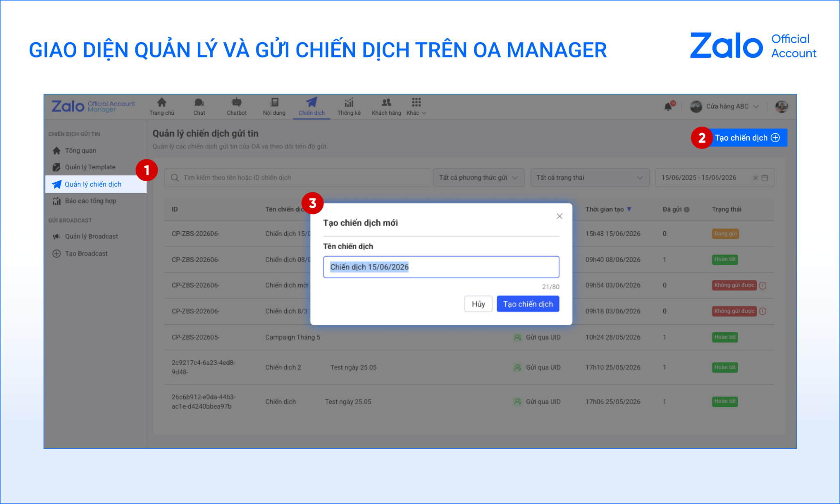Expand the Tất cả trạng thái dropdown
This screenshot has height=504, width=840.
click(x=590, y=178)
